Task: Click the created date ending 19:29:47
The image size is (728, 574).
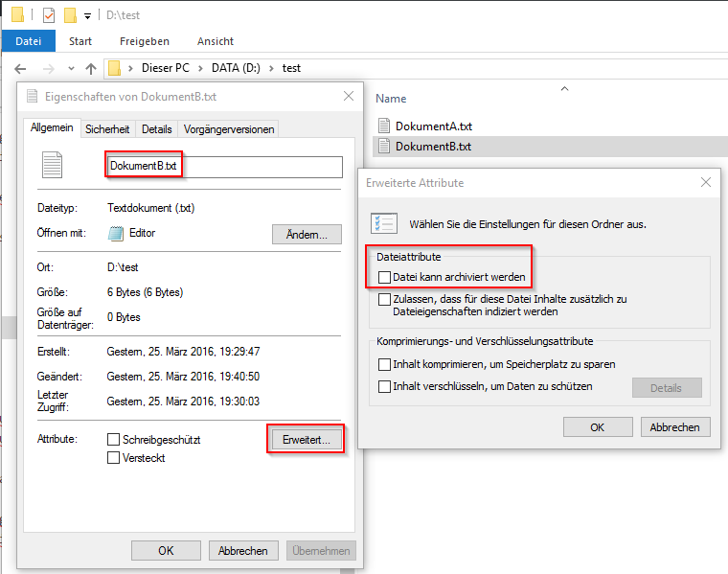Action: 183,352
